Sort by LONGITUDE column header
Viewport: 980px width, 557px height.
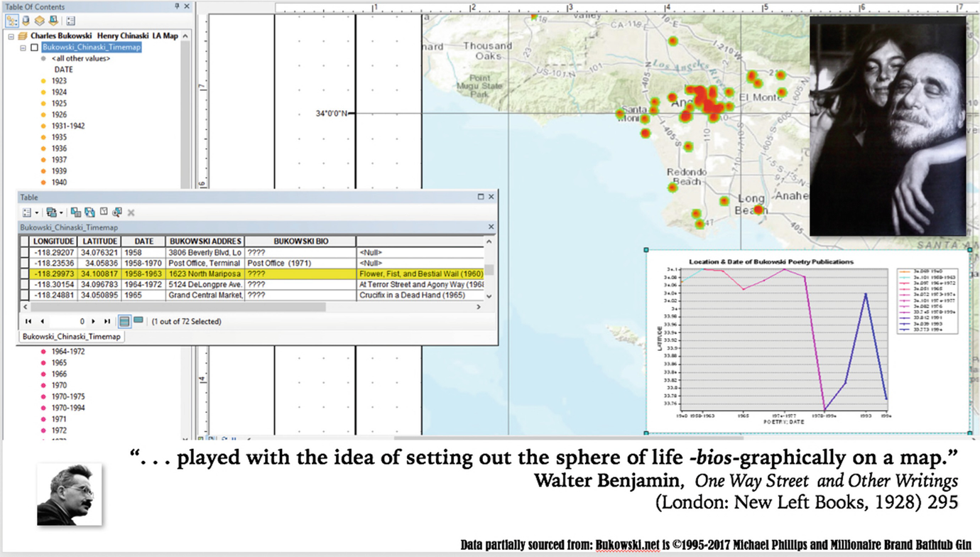pos(53,242)
